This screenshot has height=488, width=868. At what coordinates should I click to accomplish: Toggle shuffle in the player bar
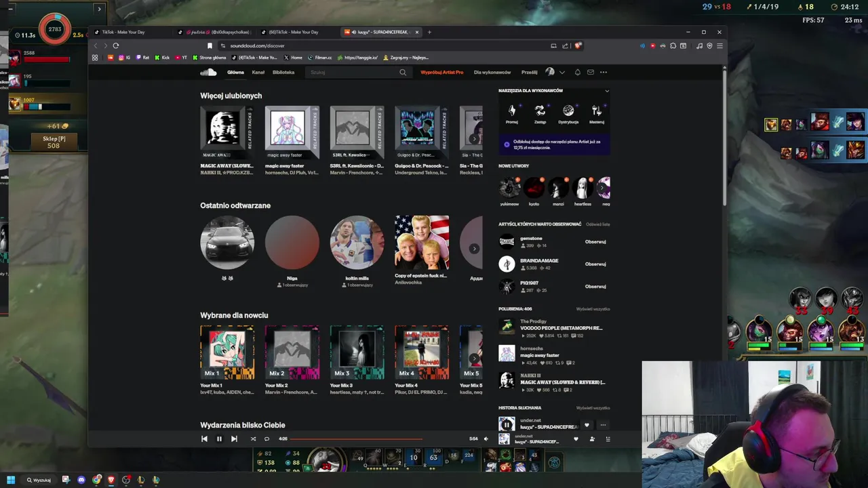click(253, 439)
